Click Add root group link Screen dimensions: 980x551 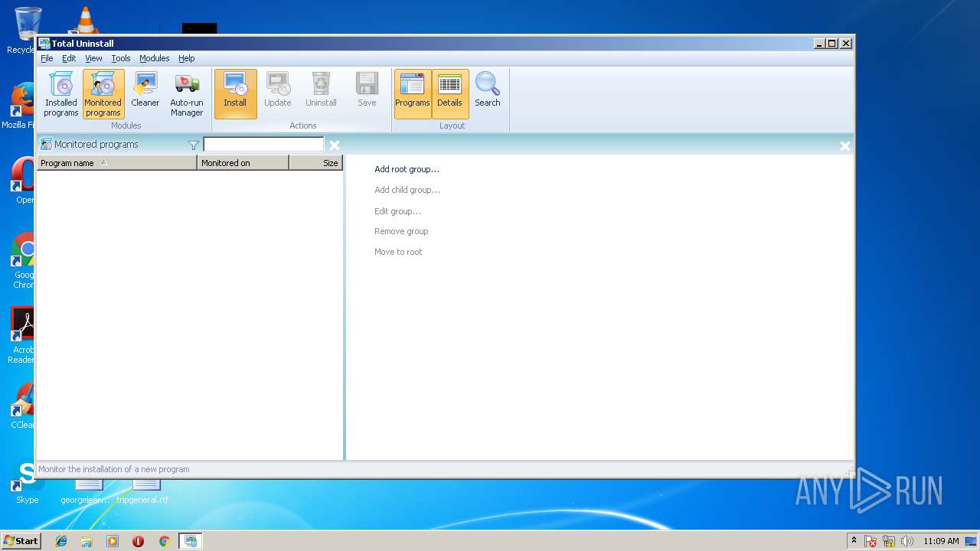click(407, 169)
